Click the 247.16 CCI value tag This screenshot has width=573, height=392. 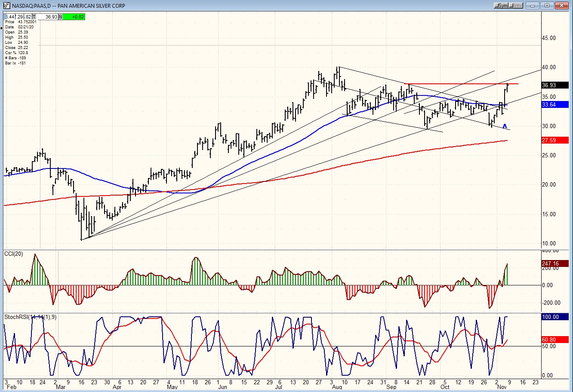554,263
